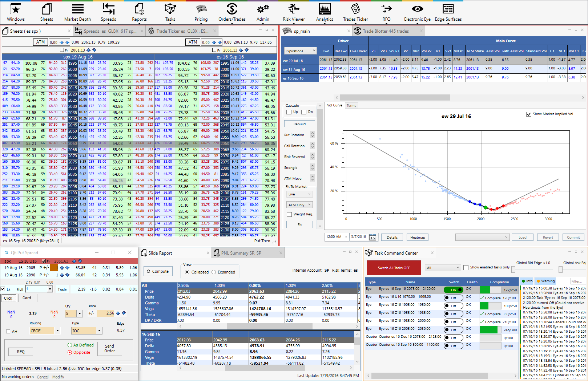Open the Analytics tool
This screenshot has height=381, width=588.
point(325,12)
